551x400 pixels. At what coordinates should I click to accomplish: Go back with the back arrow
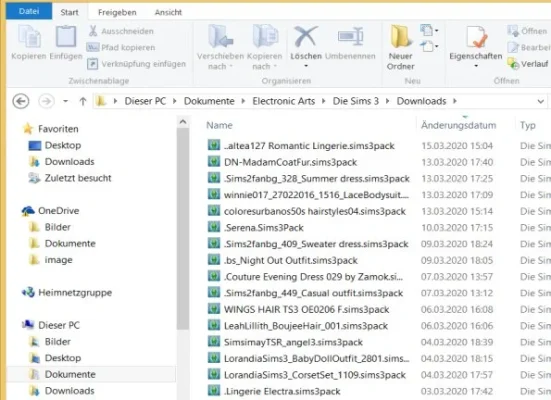tap(21, 101)
